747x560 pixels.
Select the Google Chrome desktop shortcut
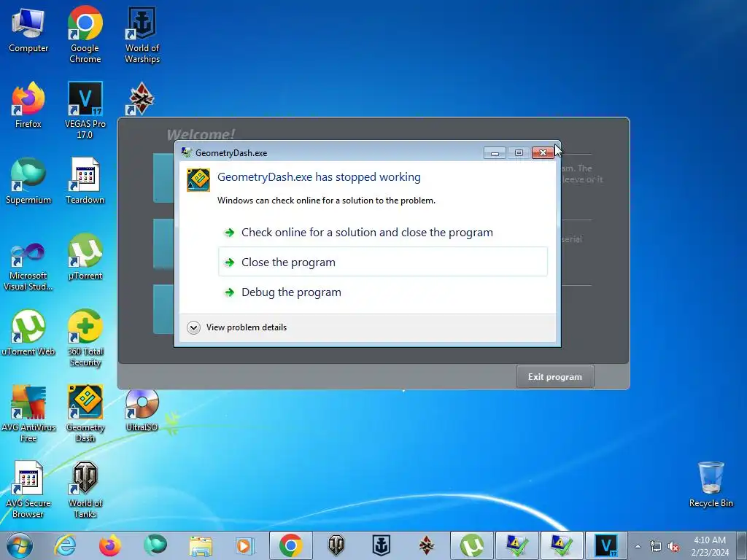[85, 34]
